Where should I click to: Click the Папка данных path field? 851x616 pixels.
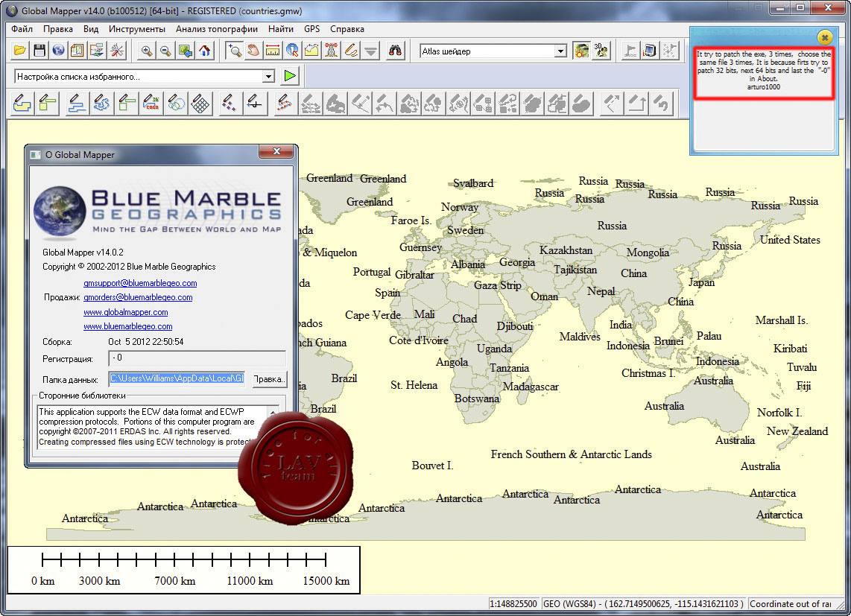pyautogui.click(x=177, y=378)
